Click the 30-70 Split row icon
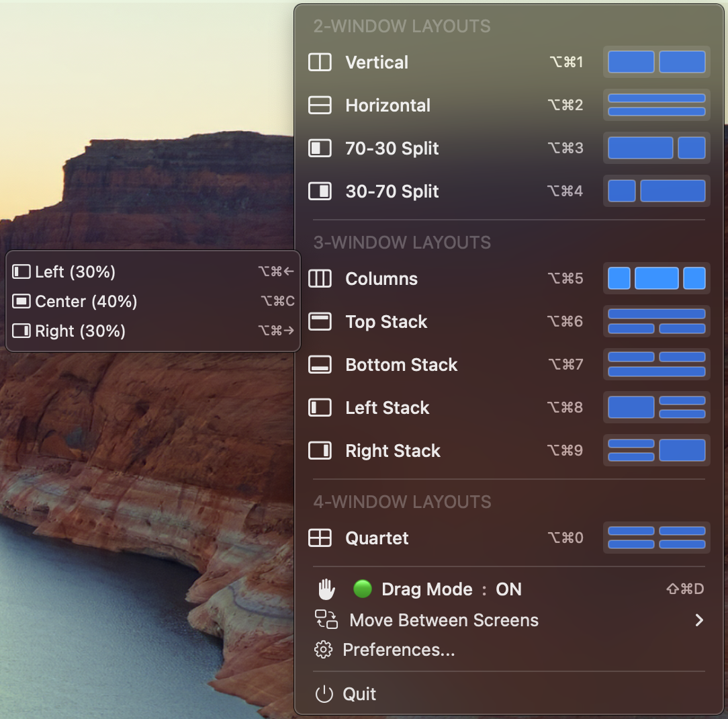The image size is (728, 719). point(320,191)
